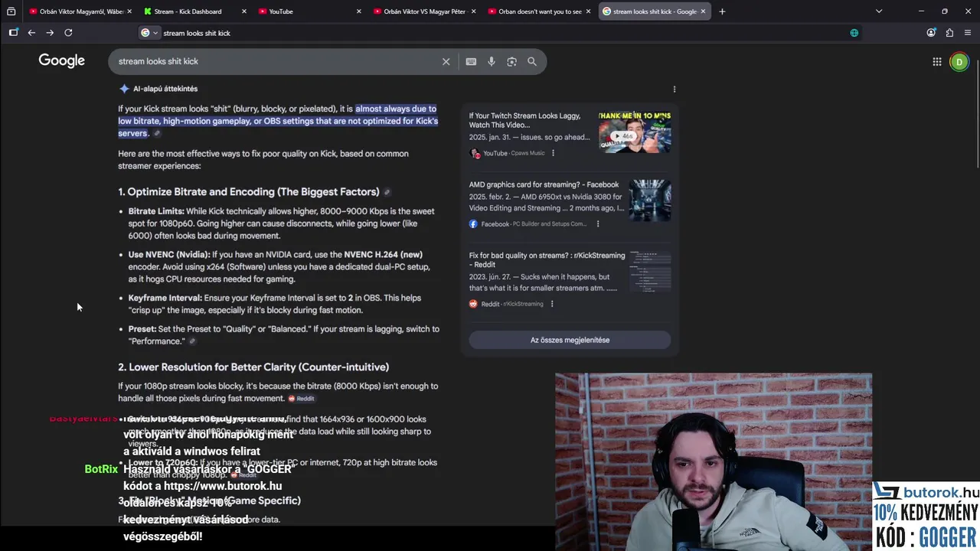Reload the current page
Screen dimensions: 980x551
click(x=68, y=32)
